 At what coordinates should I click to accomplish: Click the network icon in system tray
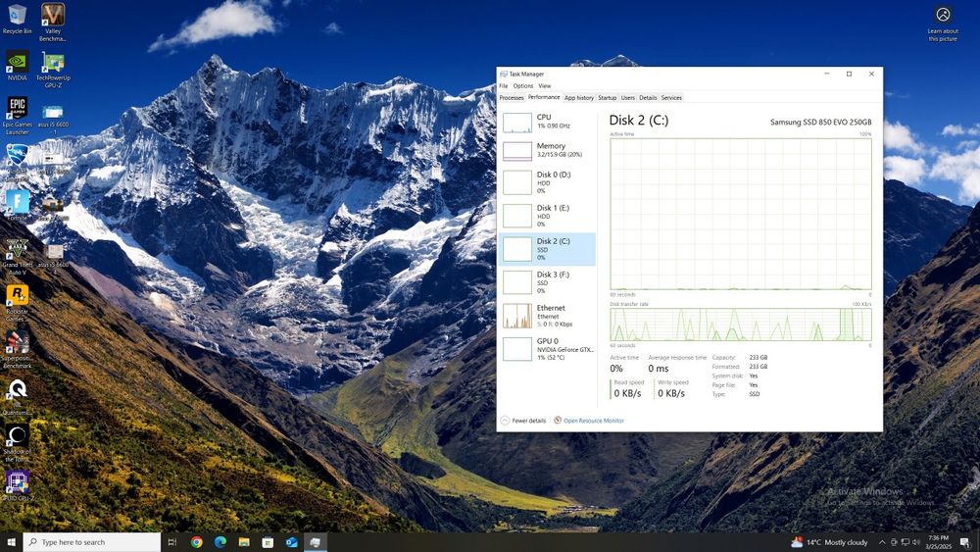click(905, 542)
